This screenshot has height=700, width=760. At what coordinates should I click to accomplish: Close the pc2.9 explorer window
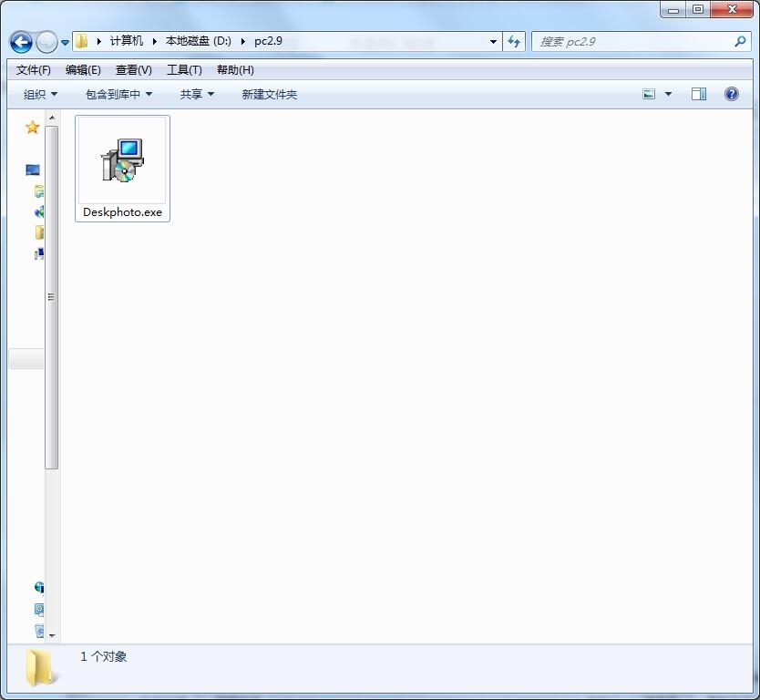(x=732, y=10)
